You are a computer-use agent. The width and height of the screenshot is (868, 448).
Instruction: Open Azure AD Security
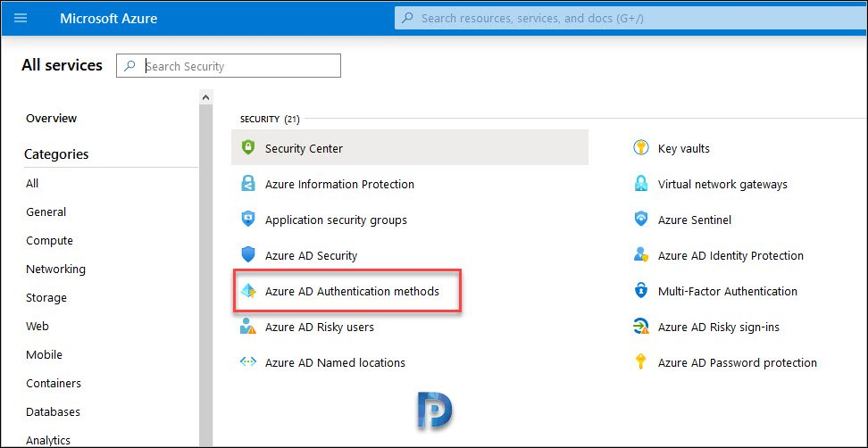pos(311,255)
